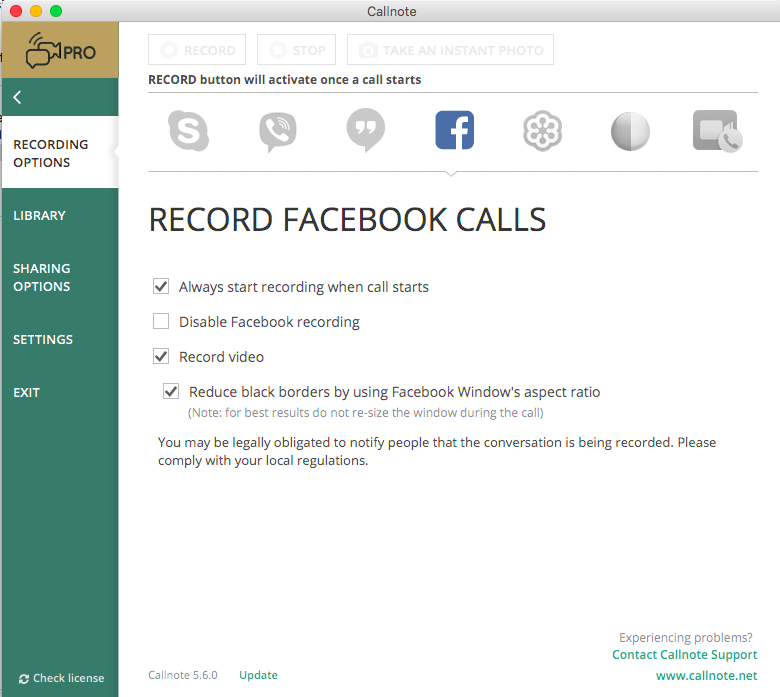Click the Experiencing problems? text
Viewport: 780px width, 697px height.
685,637
